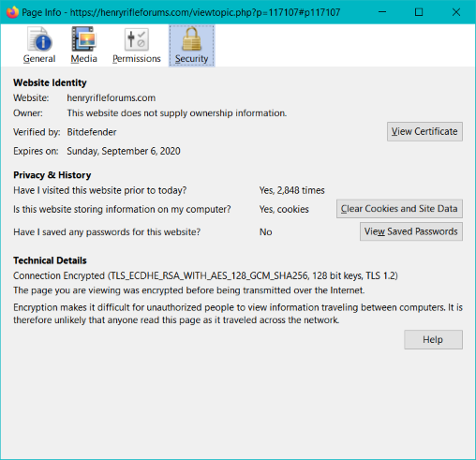Click the Help button
Viewport: 476px width, 460px height.
(x=433, y=339)
